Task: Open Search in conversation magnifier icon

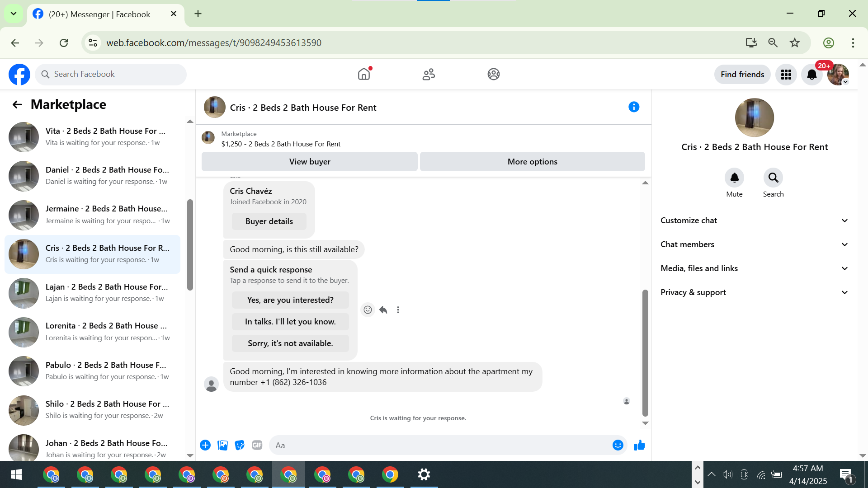Action: pyautogui.click(x=773, y=178)
